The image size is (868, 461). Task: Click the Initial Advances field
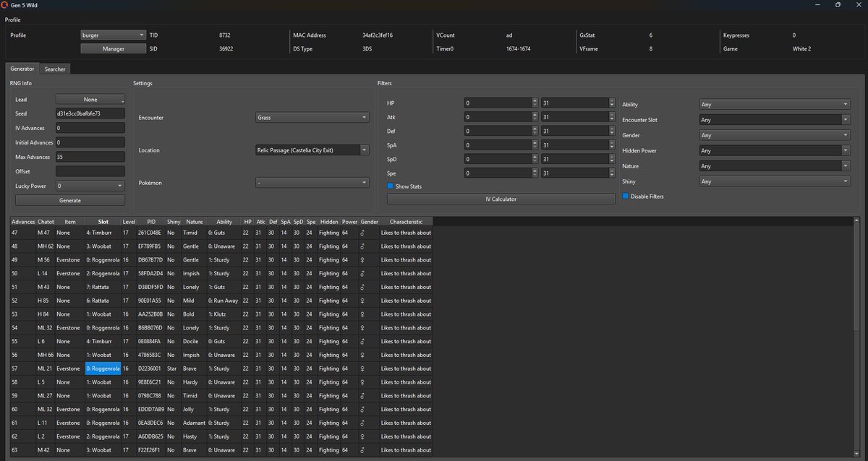pos(90,142)
